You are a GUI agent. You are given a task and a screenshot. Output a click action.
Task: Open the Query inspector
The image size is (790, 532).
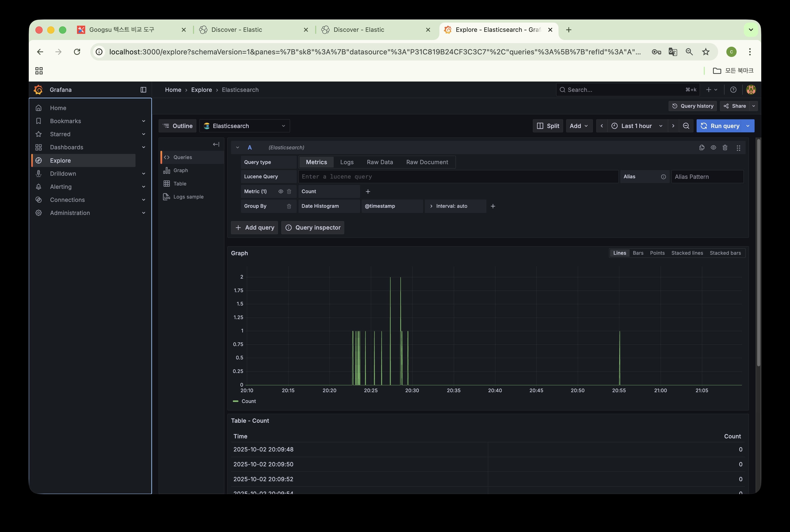click(313, 228)
